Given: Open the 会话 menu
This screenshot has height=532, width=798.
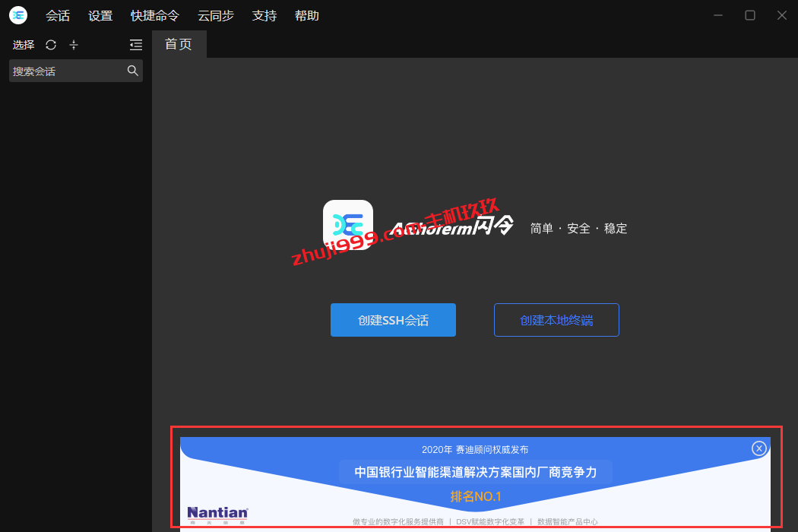Looking at the screenshot, I should [x=58, y=16].
